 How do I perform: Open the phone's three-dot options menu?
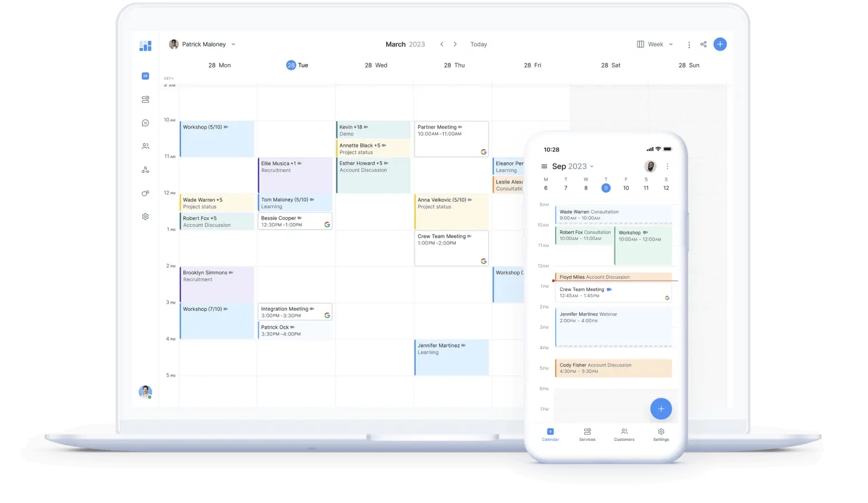[x=667, y=166]
